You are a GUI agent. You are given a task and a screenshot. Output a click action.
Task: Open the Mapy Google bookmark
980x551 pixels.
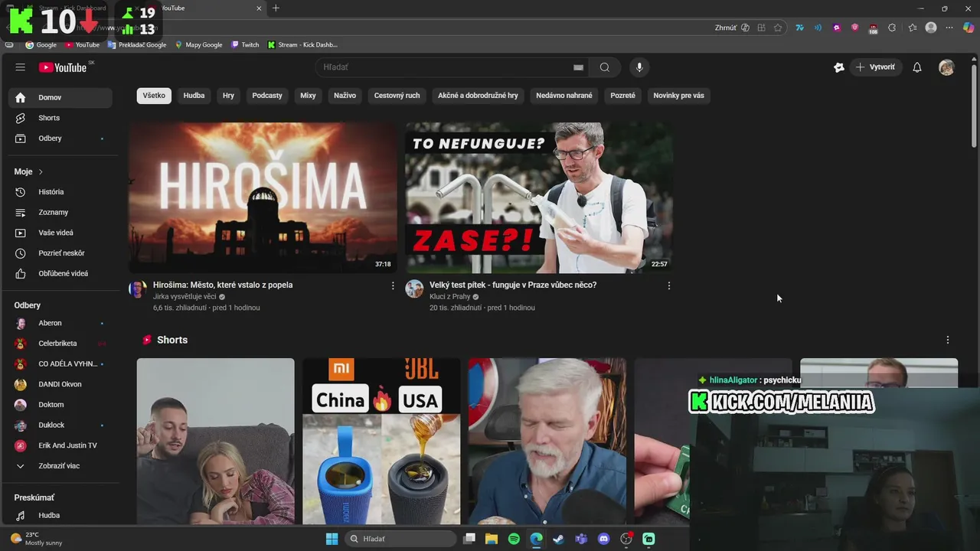[x=199, y=44]
